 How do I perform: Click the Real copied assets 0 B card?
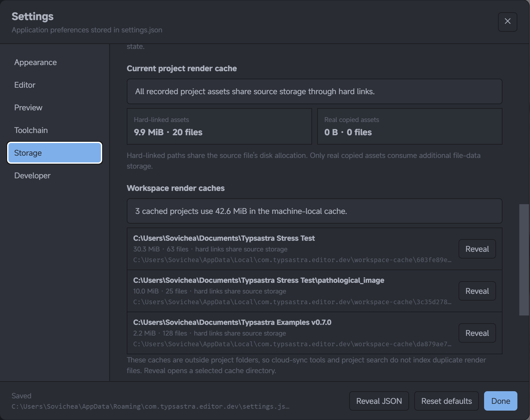[x=410, y=126]
